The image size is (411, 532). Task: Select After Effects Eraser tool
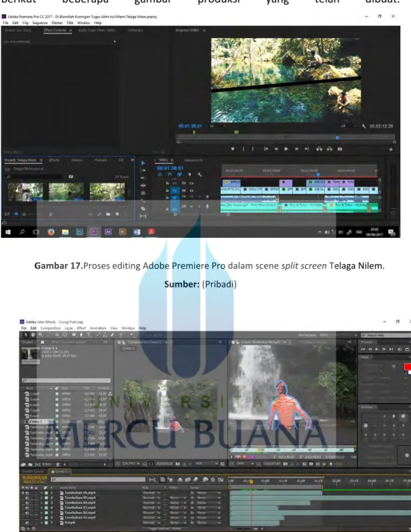[112, 335]
